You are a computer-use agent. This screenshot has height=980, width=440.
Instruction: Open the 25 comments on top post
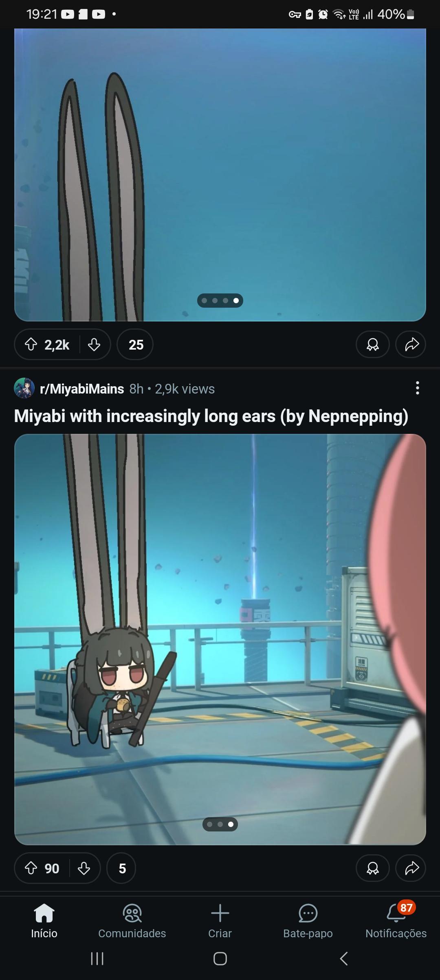[x=135, y=345]
